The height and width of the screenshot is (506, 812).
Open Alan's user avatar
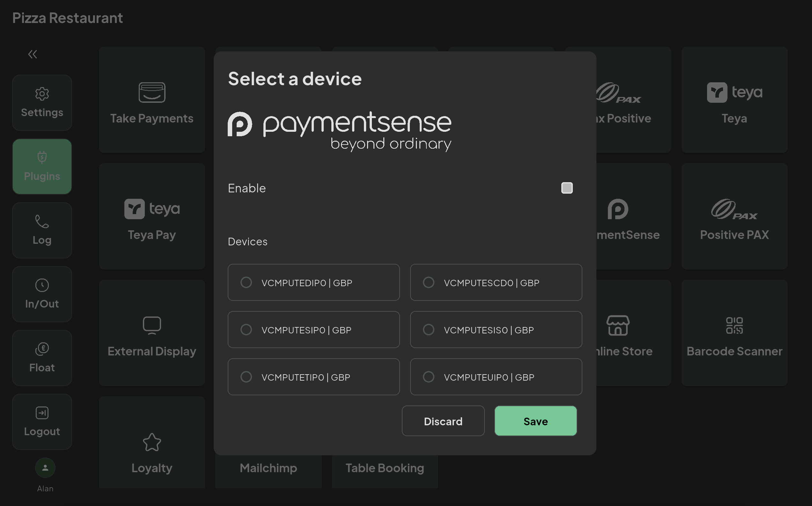click(45, 468)
